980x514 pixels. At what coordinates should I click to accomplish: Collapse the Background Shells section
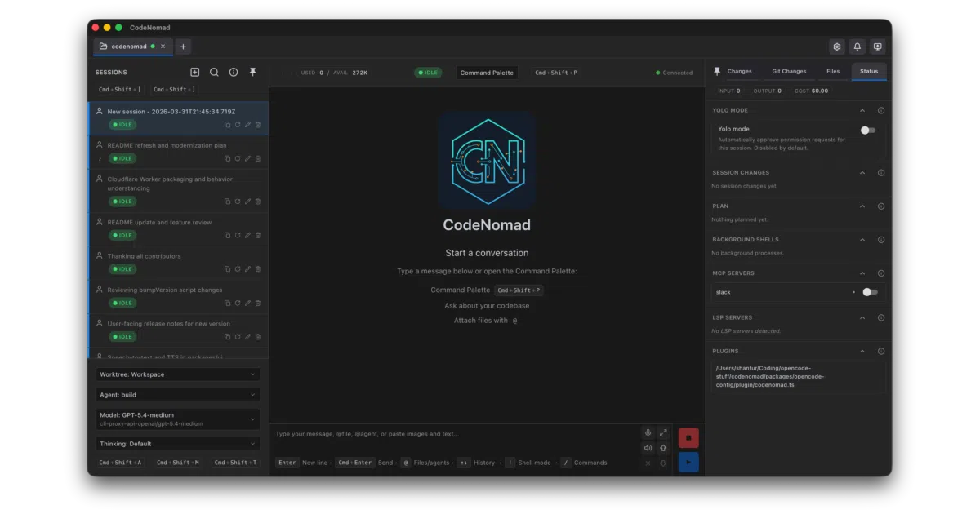862,240
